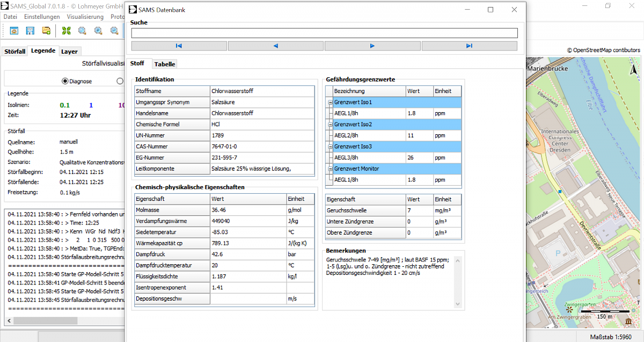The height and width of the screenshot is (342, 644).
Task: Click the green zoom-to-extent arrows icon
Action: [66, 31]
